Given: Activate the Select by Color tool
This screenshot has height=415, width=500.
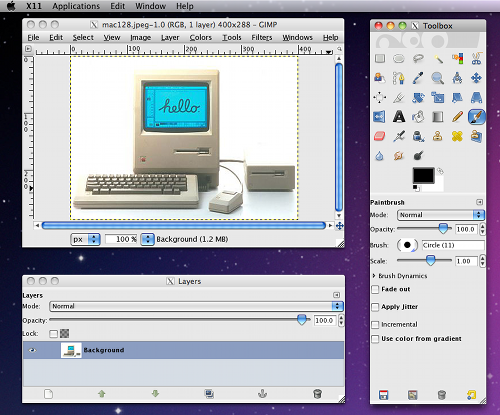Looking at the screenshot, I should (457, 59).
